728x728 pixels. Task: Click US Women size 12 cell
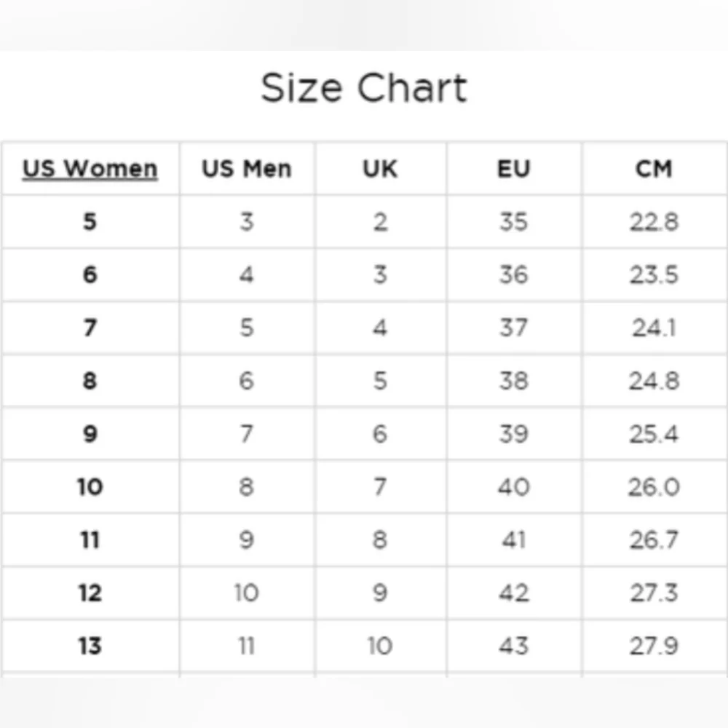pos(90,593)
